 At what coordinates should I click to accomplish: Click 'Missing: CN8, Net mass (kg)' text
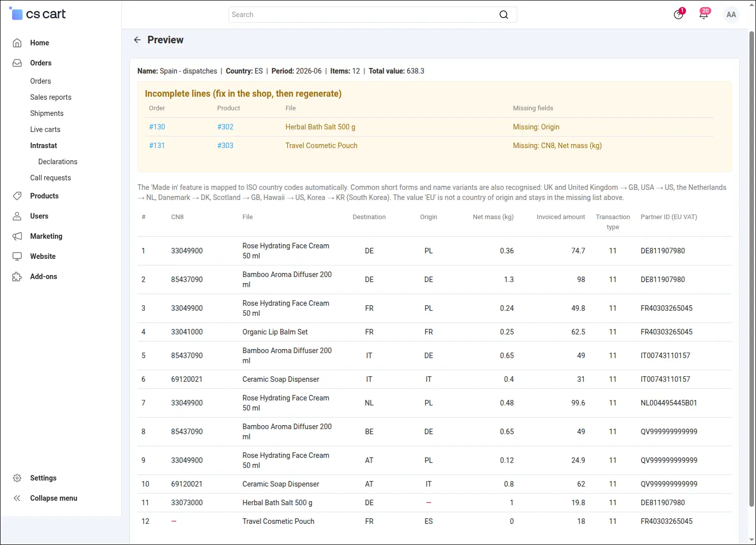point(557,146)
